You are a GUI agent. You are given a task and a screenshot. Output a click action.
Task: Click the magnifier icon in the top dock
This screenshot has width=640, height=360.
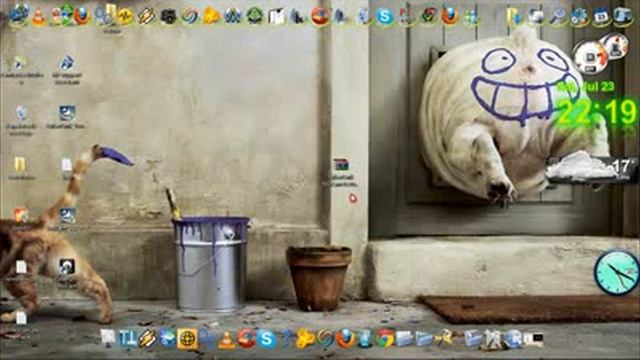(x=557, y=17)
